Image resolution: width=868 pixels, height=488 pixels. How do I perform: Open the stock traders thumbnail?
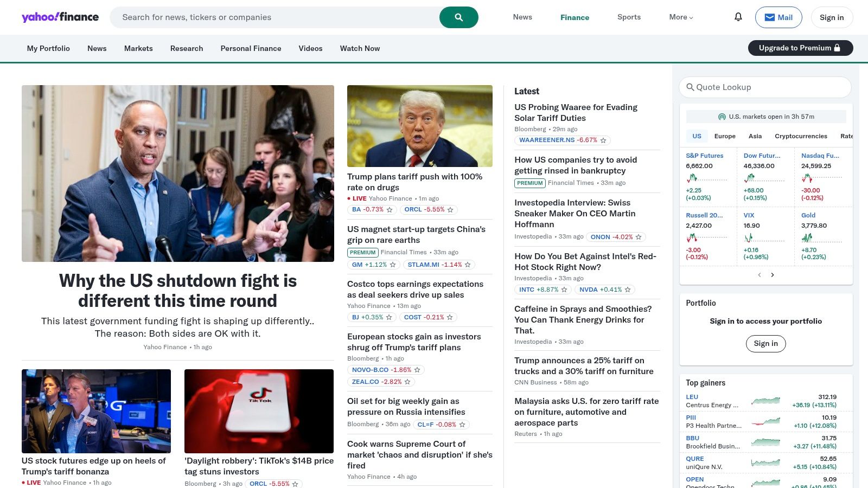pyautogui.click(x=96, y=411)
